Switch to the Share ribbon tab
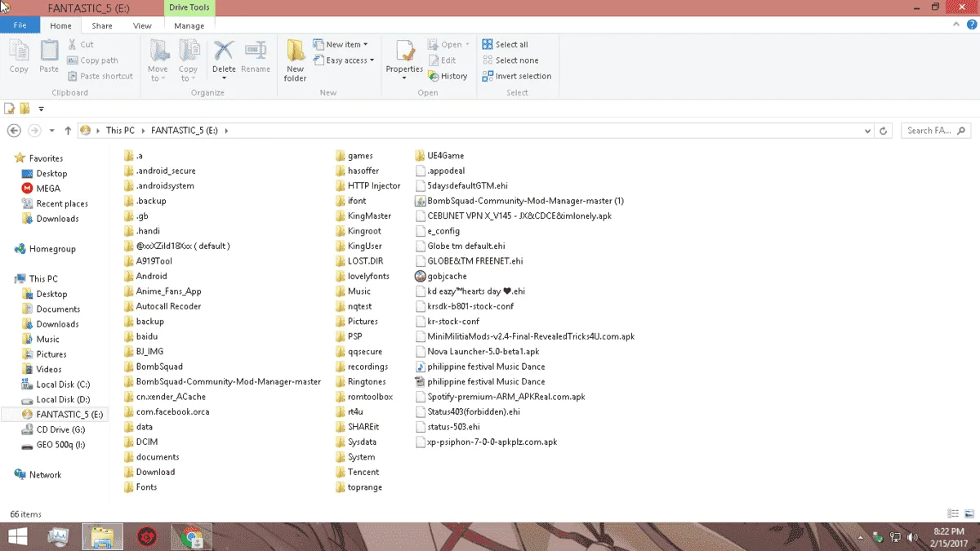 pyautogui.click(x=102, y=25)
